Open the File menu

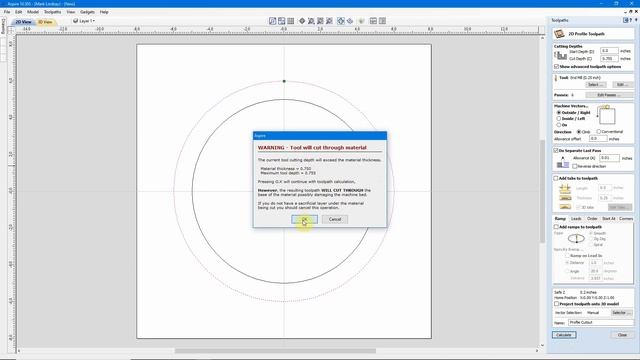tap(7, 12)
